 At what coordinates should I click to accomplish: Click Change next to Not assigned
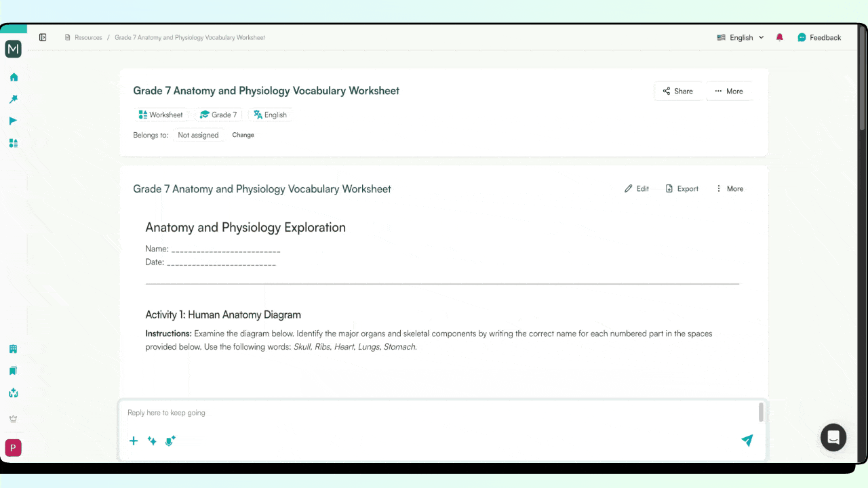point(243,135)
